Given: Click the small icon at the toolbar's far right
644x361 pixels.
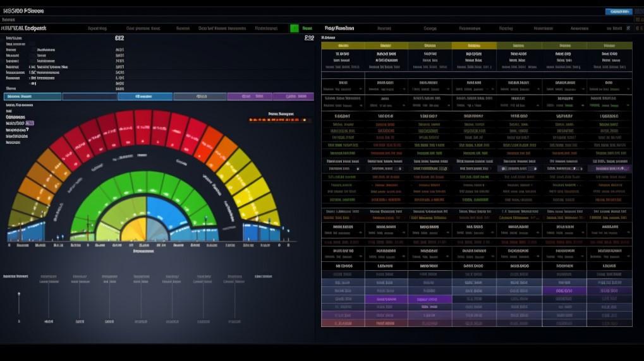Looking at the screenshot, I should (x=626, y=28).
